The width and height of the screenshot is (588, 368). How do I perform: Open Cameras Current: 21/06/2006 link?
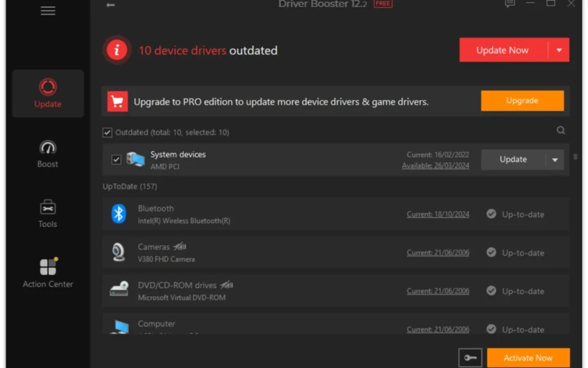coord(438,253)
